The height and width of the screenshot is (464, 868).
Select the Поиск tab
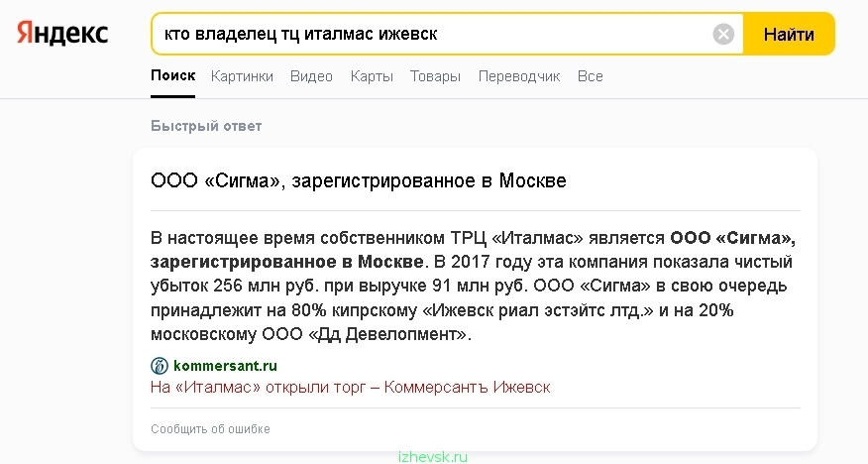pos(172,76)
